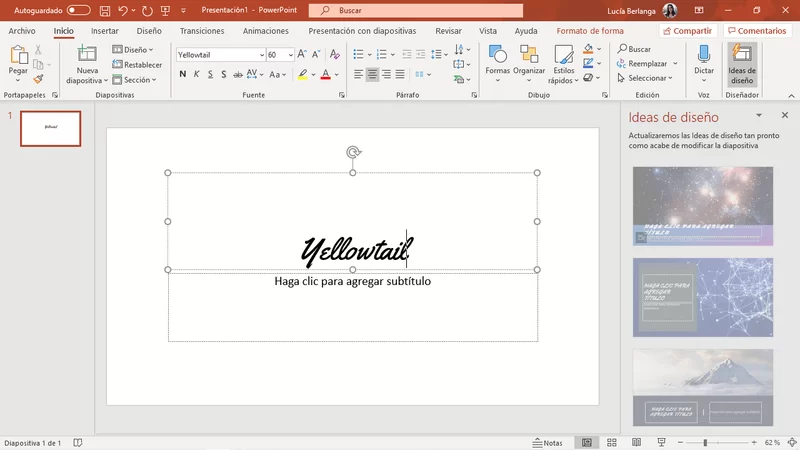Click the Redo arrow icon
This screenshot has width=800, height=450.
pos(147,10)
